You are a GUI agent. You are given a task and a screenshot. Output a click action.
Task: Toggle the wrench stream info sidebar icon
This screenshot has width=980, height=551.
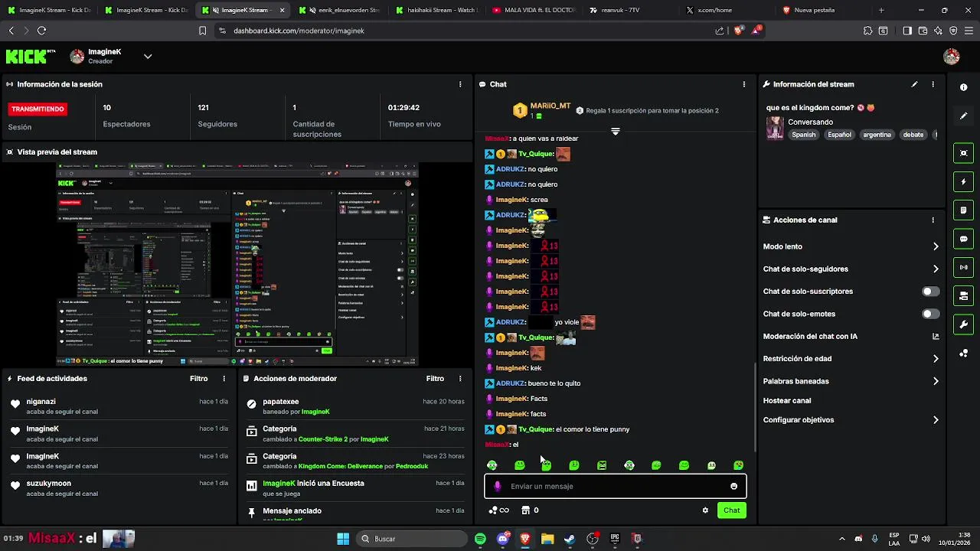pos(964,324)
